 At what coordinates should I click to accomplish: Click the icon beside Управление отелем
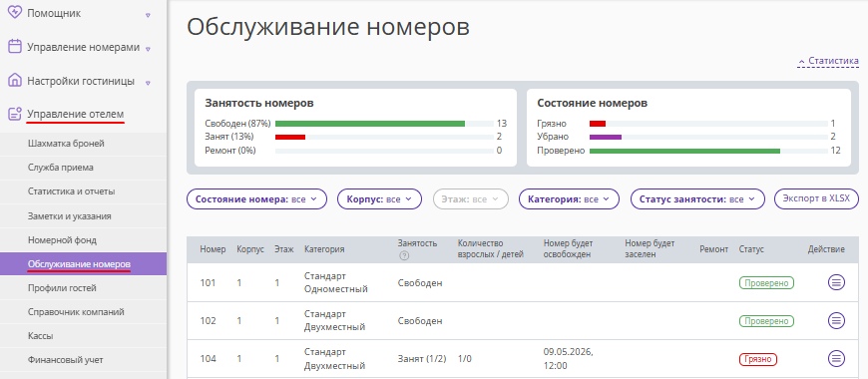(15, 114)
